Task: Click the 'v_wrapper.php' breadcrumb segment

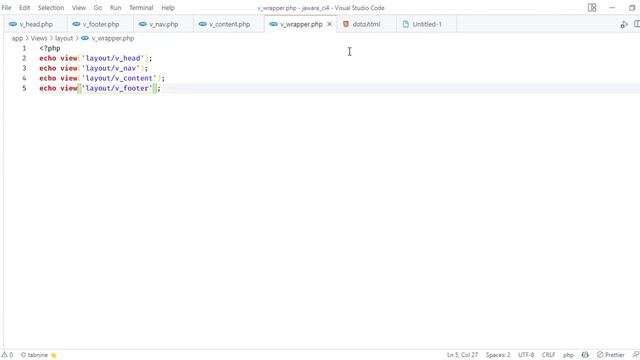Action: click(113, 38)
